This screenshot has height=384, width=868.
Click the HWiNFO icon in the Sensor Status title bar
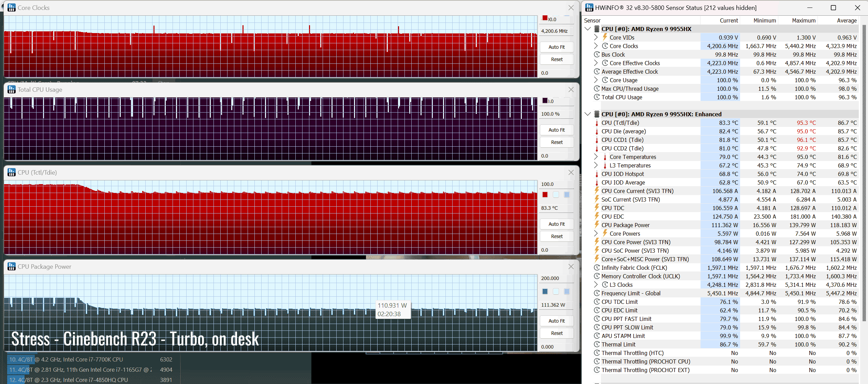pos(589,8)
